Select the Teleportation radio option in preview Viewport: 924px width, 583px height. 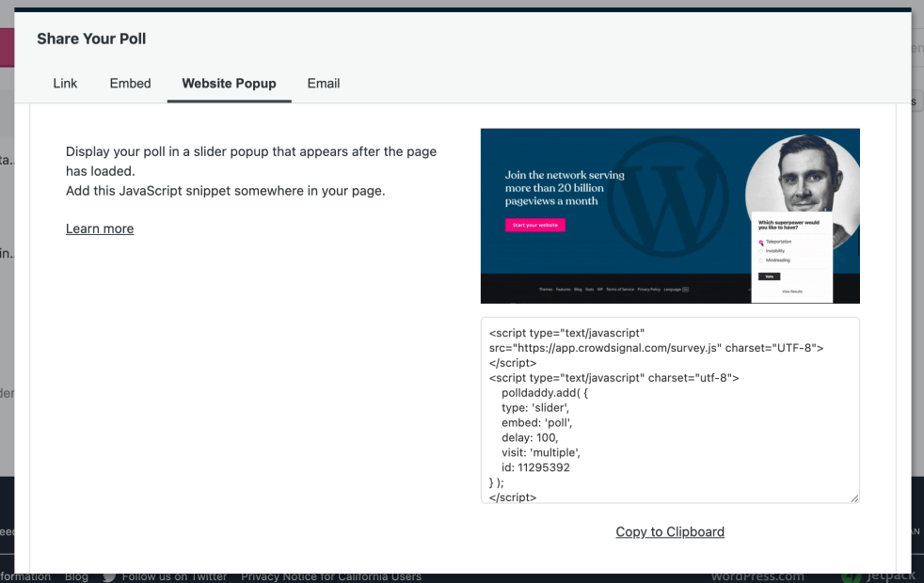click(761, 243)
